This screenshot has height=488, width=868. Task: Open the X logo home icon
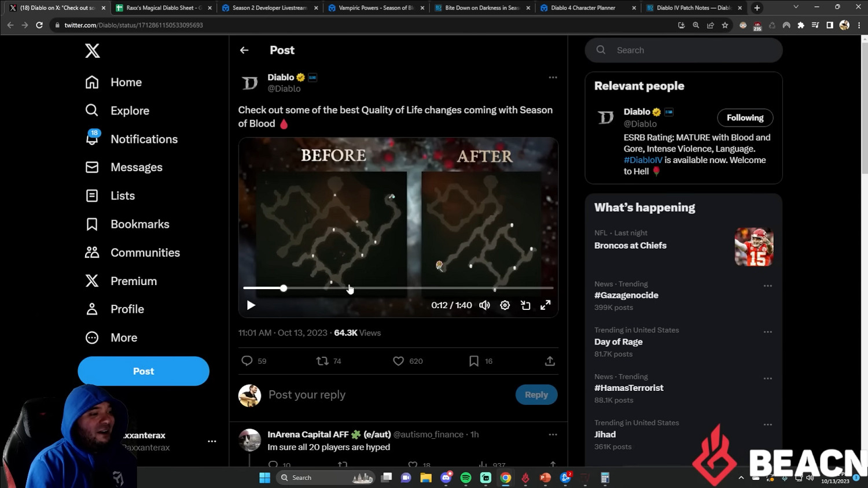(x=93, y=51)
